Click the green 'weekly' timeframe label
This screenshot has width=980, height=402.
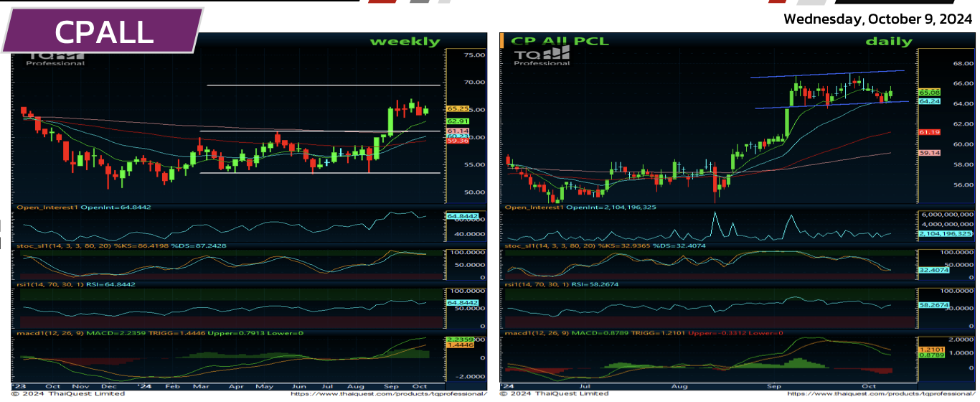click(405, 42)
